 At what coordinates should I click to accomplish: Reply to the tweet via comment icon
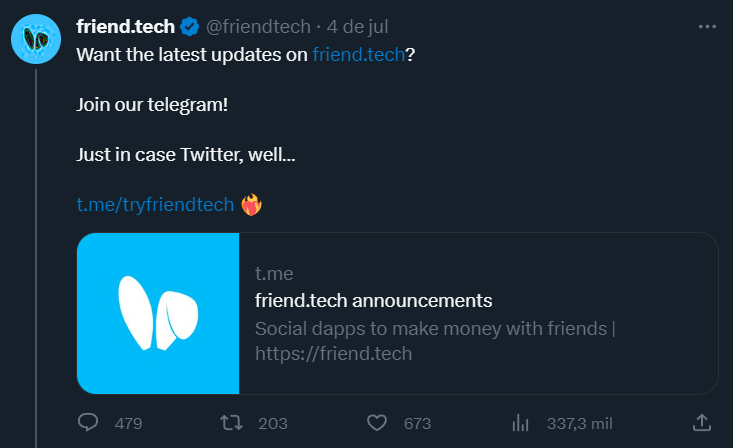click(x=88, y=423)
